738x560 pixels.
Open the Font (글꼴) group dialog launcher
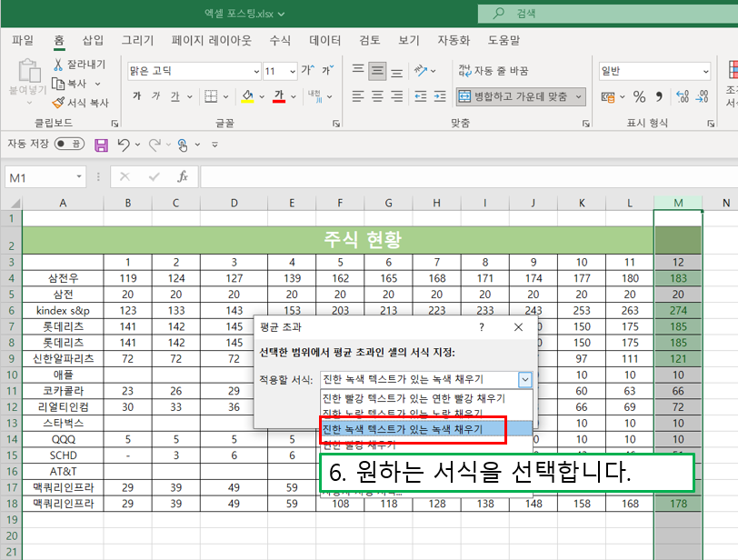336,124
